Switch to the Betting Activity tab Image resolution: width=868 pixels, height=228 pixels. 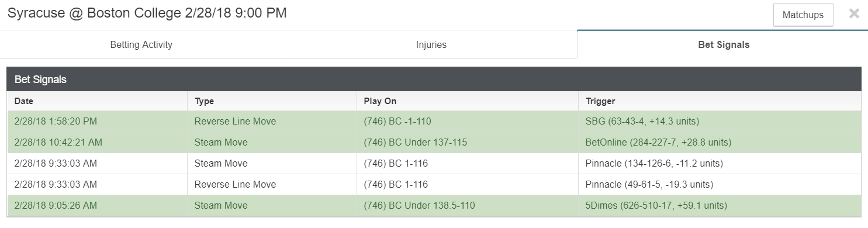pos(141,44)
